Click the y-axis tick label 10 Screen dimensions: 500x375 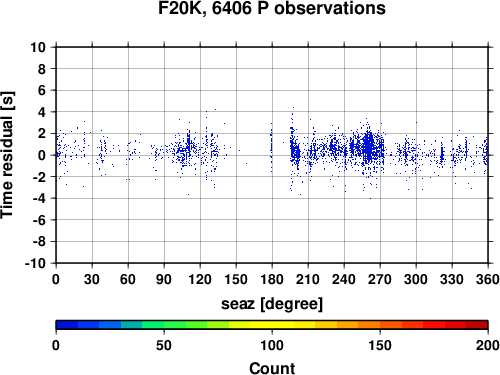point(38,47)
